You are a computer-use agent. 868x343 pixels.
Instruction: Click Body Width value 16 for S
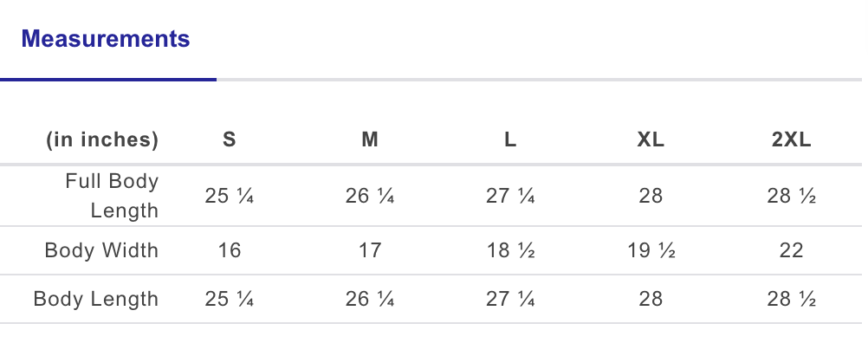pyautogui.click(x=230, y=250)
